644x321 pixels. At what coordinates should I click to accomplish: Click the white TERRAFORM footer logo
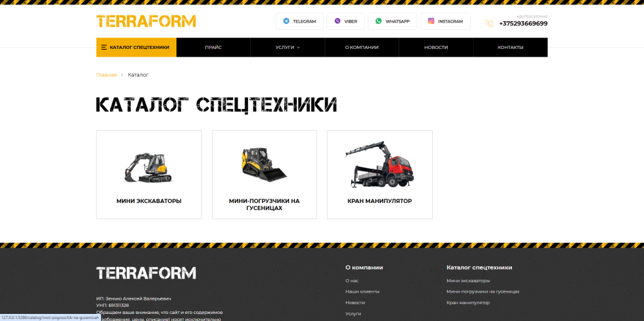146,273
